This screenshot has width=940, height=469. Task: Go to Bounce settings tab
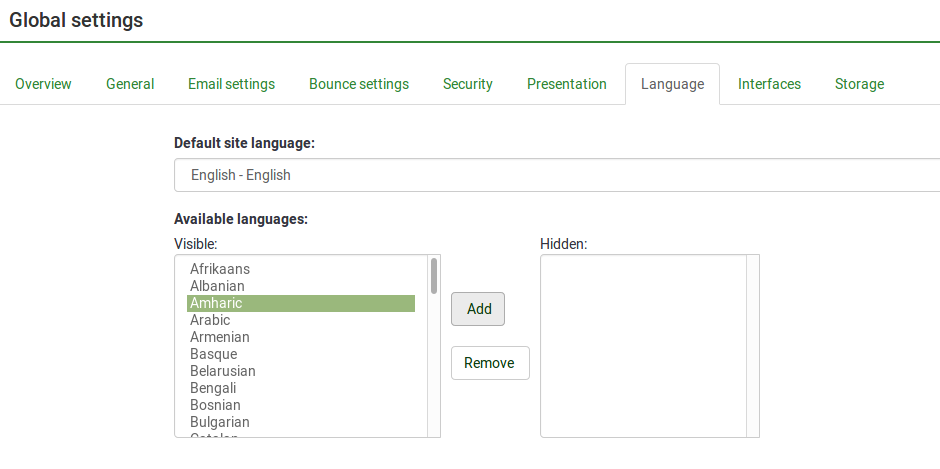(x=359, y=84)
